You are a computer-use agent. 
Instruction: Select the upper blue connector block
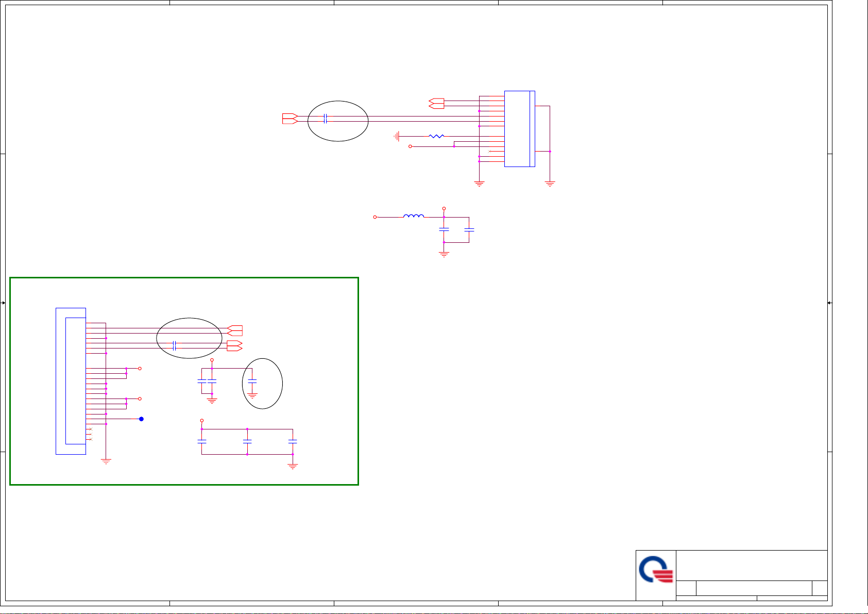tap(519, 129)
